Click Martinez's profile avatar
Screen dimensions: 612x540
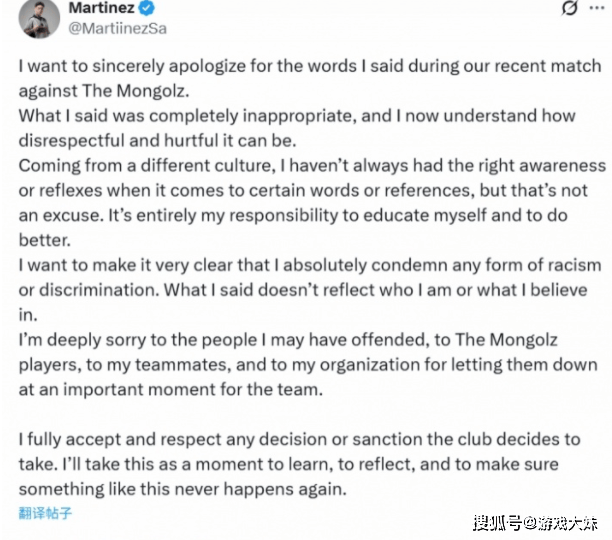(x=37, y=17)
